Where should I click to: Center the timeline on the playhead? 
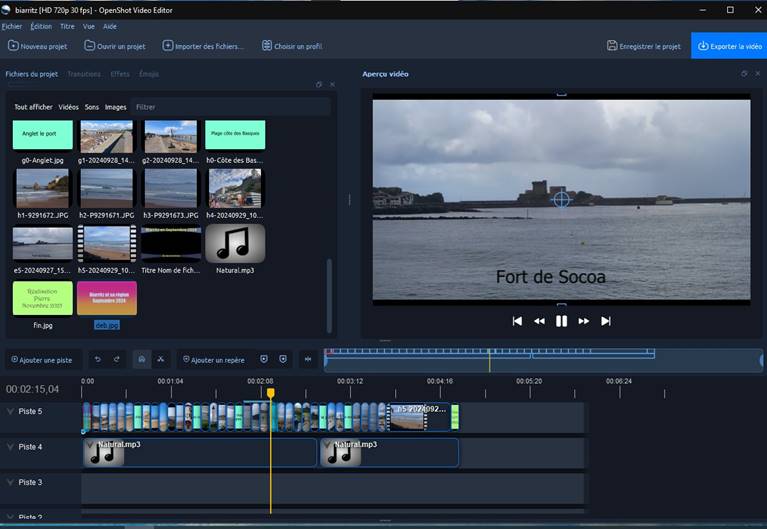tap(308, 359)
